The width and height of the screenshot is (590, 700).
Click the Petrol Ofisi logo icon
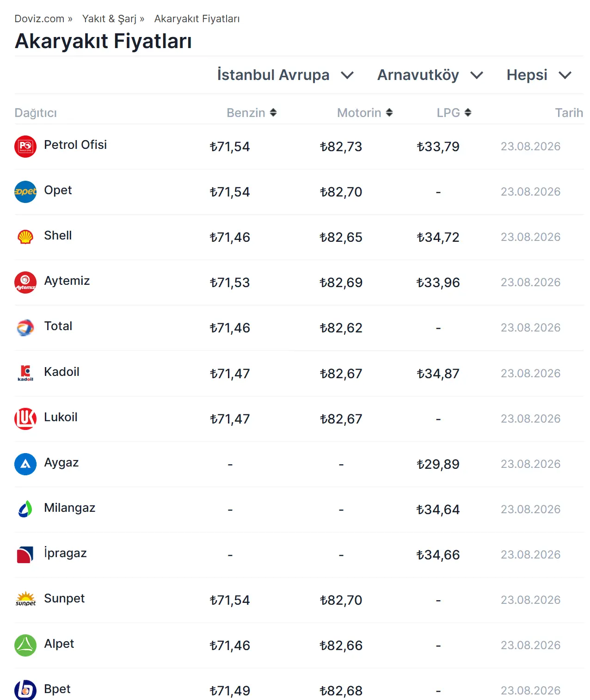(25, 147)
